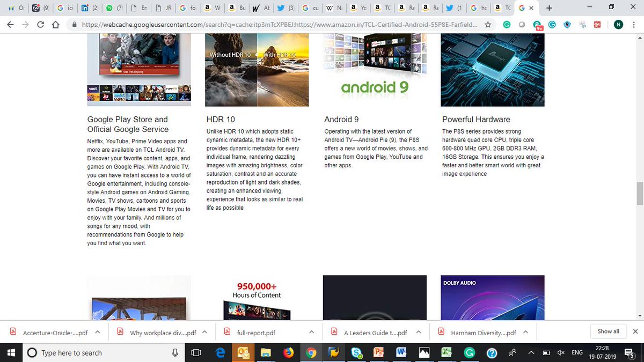Bookmark this page with the star
This screenshot has height=362, width=644.
[x=488, y=25]
